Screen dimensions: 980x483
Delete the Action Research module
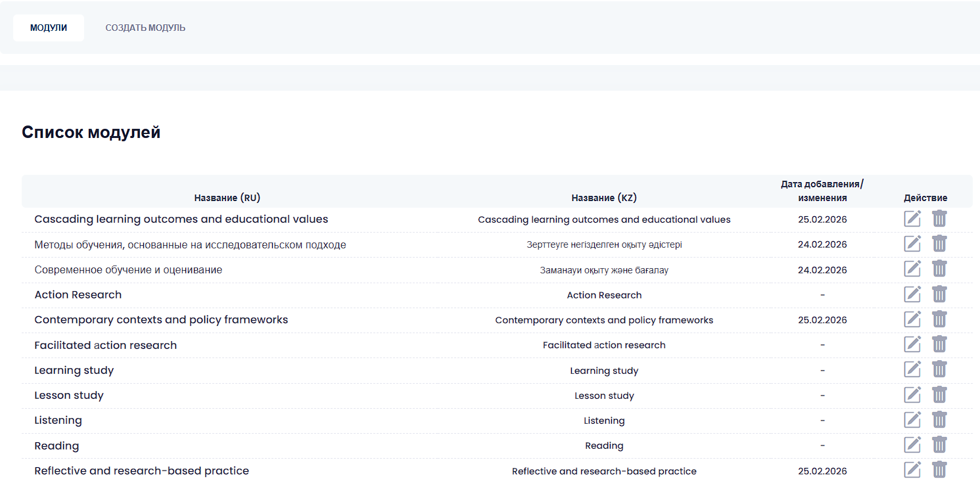939,294
